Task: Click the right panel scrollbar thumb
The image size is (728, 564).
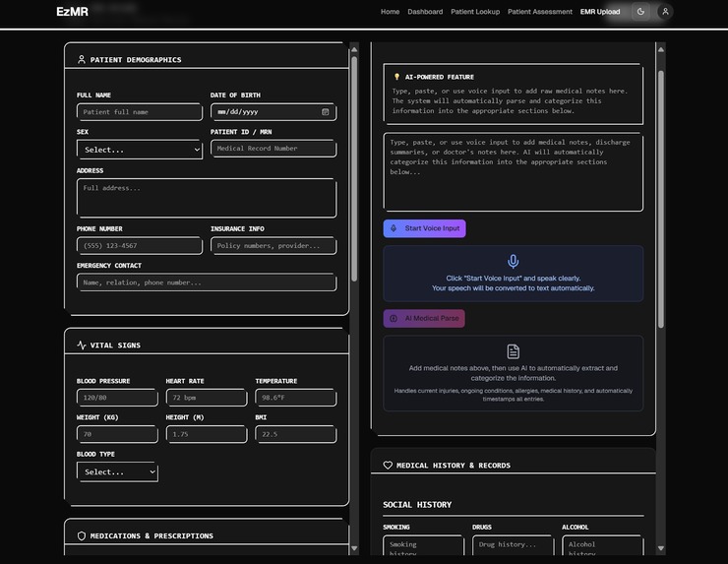Action: pyautogui.click(x=661, y=199)
